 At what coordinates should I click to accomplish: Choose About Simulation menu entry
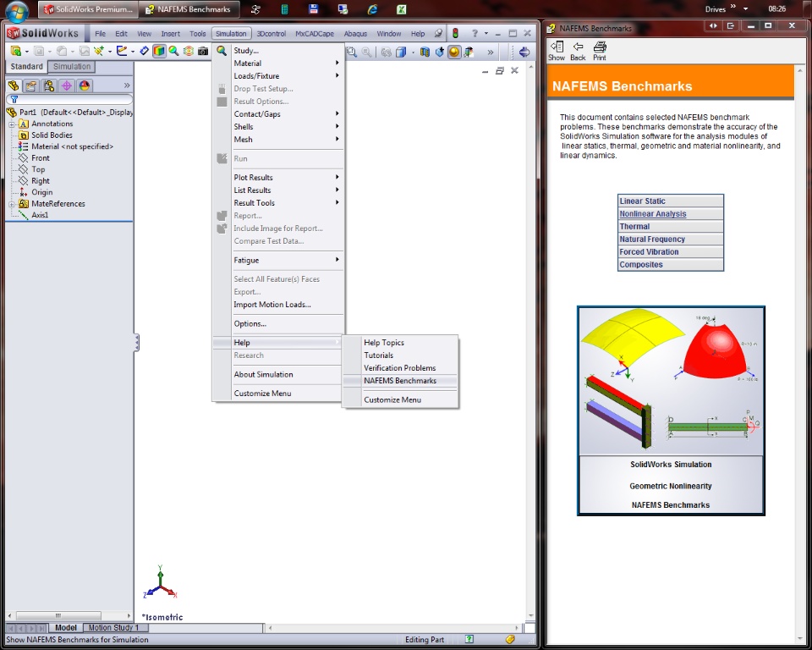pyautogui.click(x=278, y=374)
